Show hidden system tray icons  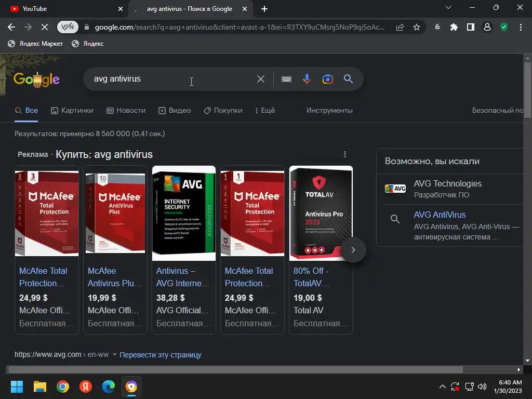coord(443,387)
